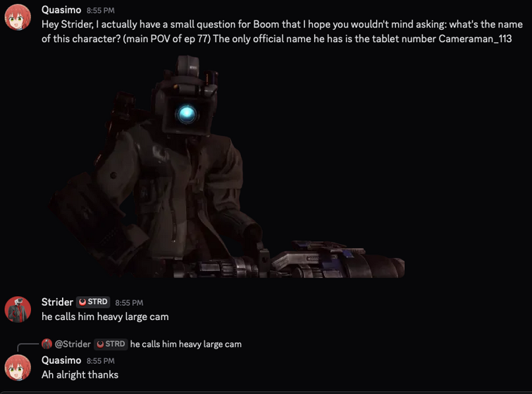Screen dimensions: 532x394
Task: Click Strider's message 'he calls him heavy large cam'
Action: coord(105,316)
